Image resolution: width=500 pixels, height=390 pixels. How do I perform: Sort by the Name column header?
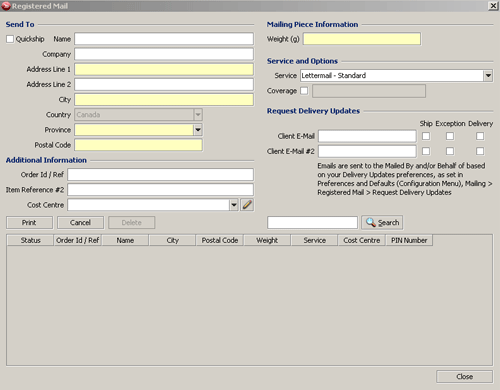pyautogui.click(x=125, y=240)
